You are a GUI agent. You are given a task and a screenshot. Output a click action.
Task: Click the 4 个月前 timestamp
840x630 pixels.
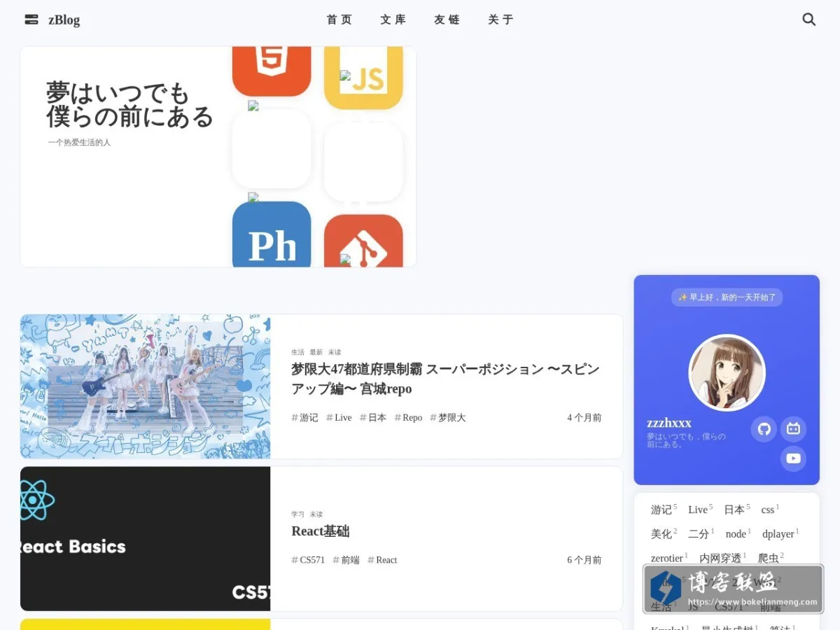(x=584, y=418)
